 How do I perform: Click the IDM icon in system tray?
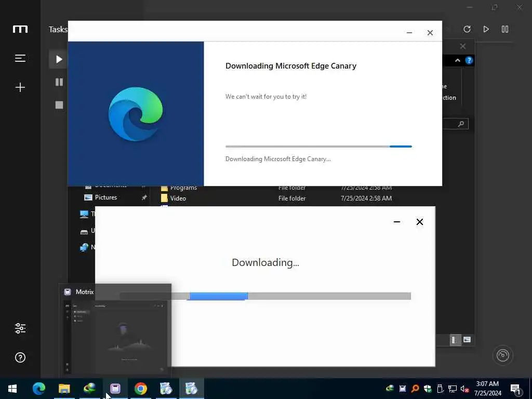click(x=390, y=389)
